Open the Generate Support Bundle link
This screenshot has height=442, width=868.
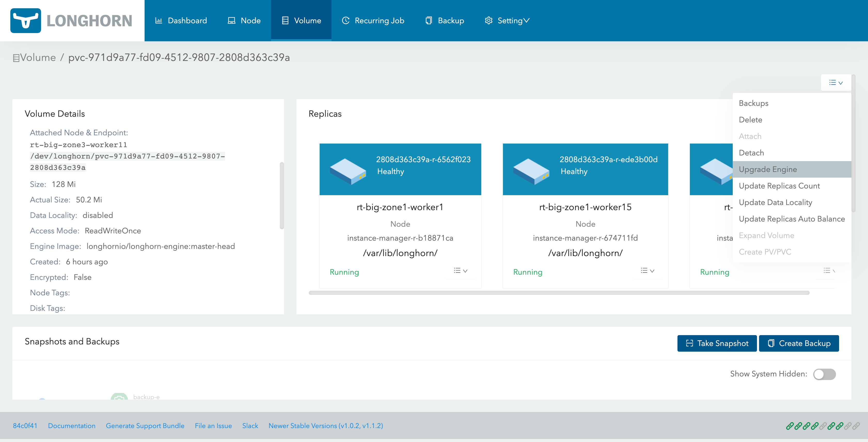145,425
